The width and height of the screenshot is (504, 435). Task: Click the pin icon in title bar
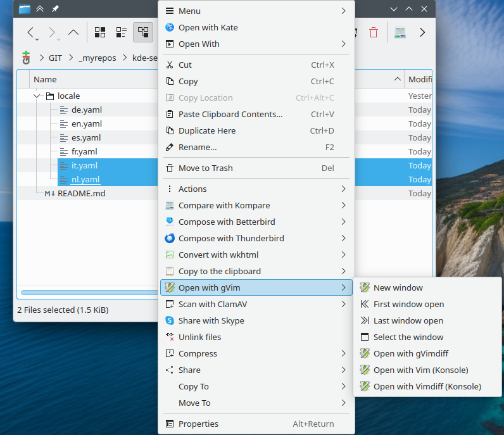(55, 9)
